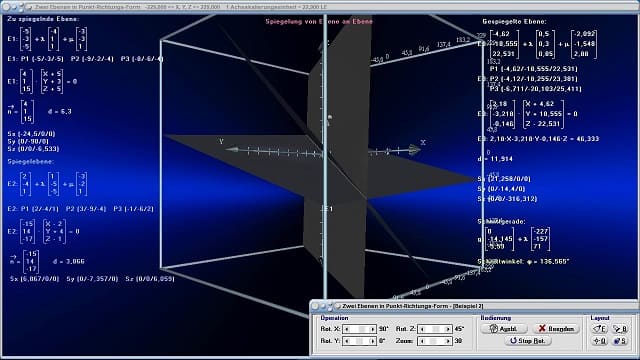Click the Zoom value 30
640x360 pixels.
(x=458, y=341)
